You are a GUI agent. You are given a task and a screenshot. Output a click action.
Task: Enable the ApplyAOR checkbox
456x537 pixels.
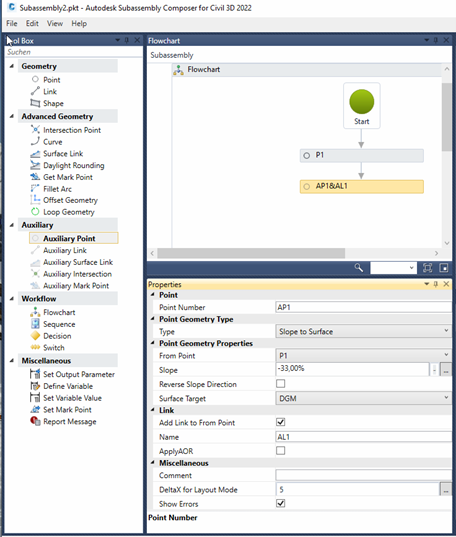click(281, 450)
